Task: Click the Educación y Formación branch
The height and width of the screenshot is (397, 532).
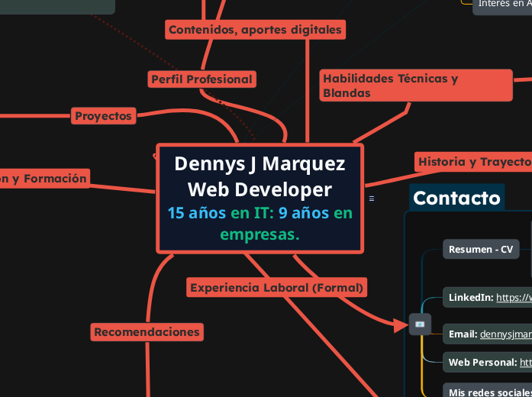Action: pos(44,179)
